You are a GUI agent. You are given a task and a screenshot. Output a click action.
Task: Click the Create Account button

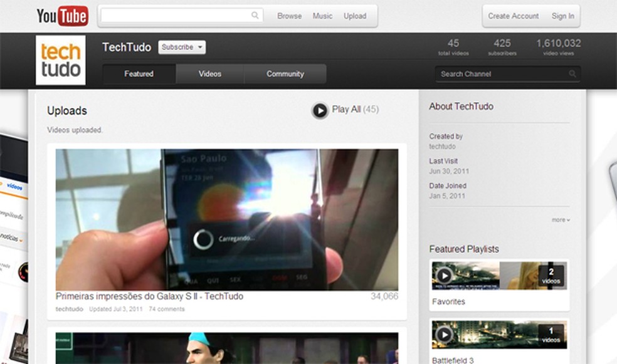pyautogui.click(x=513, y=16)
